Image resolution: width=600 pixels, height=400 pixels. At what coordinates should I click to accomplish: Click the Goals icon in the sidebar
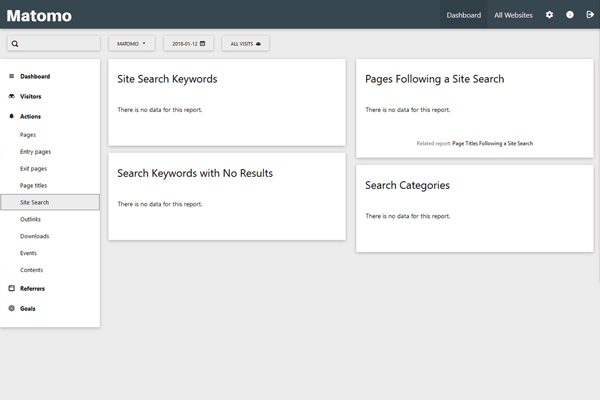tap(11, 308)
